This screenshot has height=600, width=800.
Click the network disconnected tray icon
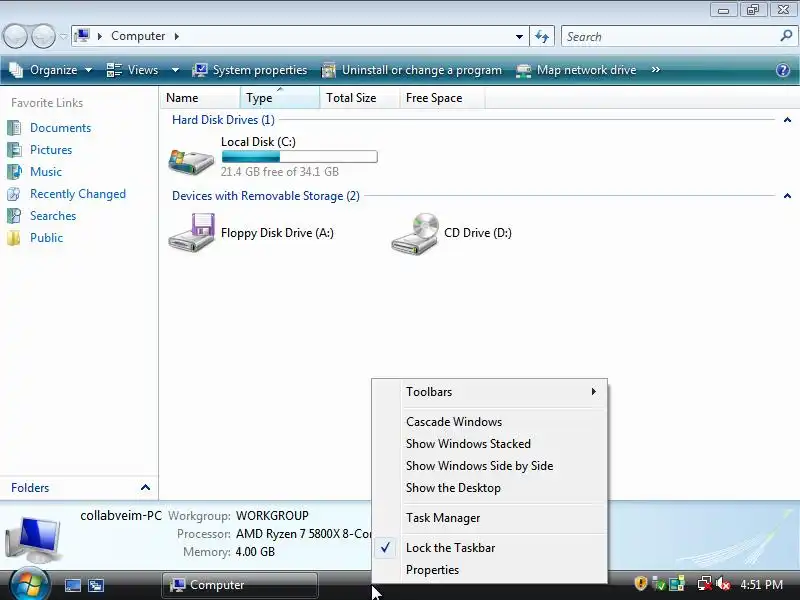(705, 583)
